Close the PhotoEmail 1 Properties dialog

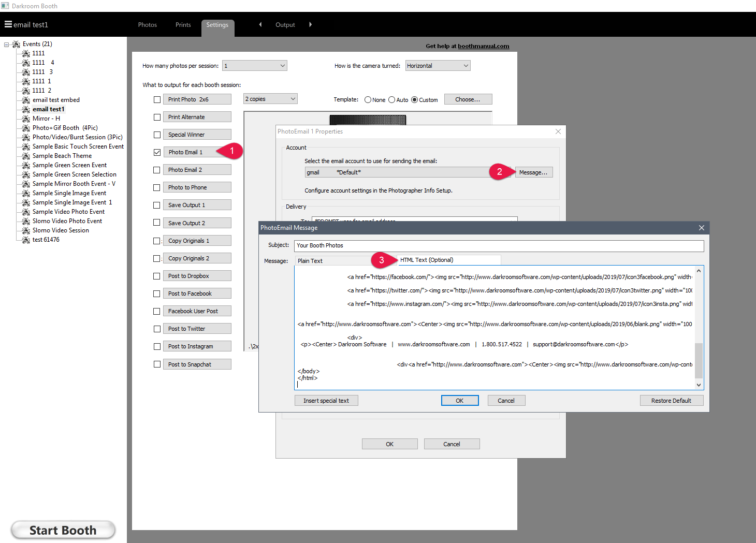[x=558, y=131]
